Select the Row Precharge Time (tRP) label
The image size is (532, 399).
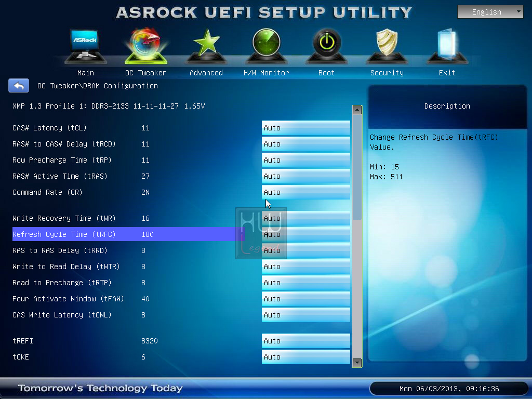pyautogui.click(x=62, y=160)
